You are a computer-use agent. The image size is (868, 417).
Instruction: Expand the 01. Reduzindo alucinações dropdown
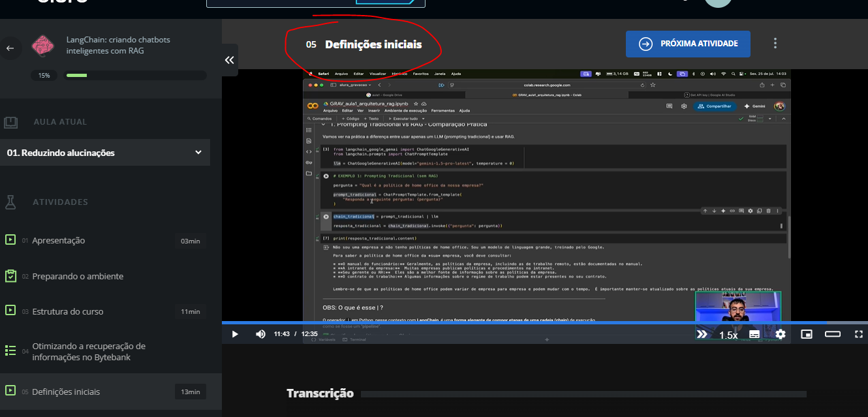(x=105, y=153)
